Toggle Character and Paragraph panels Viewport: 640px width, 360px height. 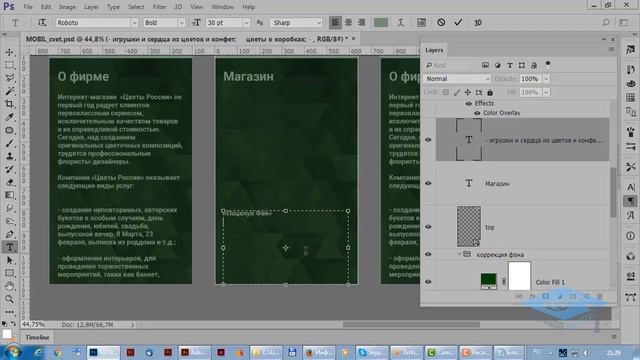(x=421, y=23)
